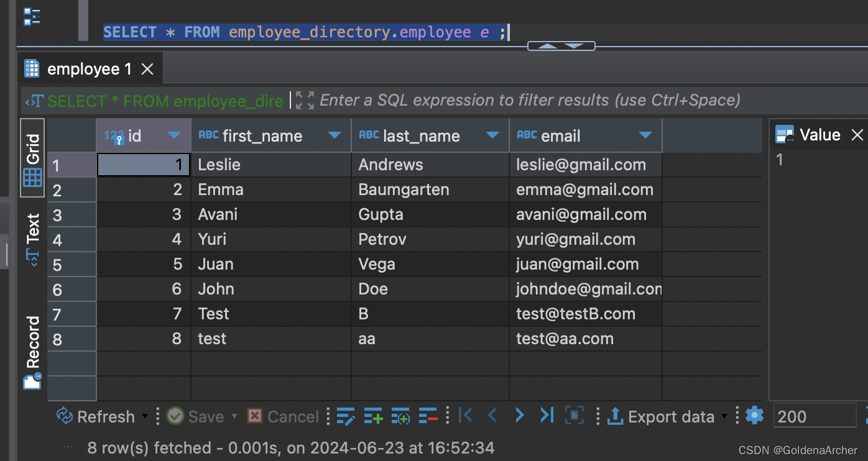Go to the previous row
Screen dimensions: 868x461
(492, 415)
